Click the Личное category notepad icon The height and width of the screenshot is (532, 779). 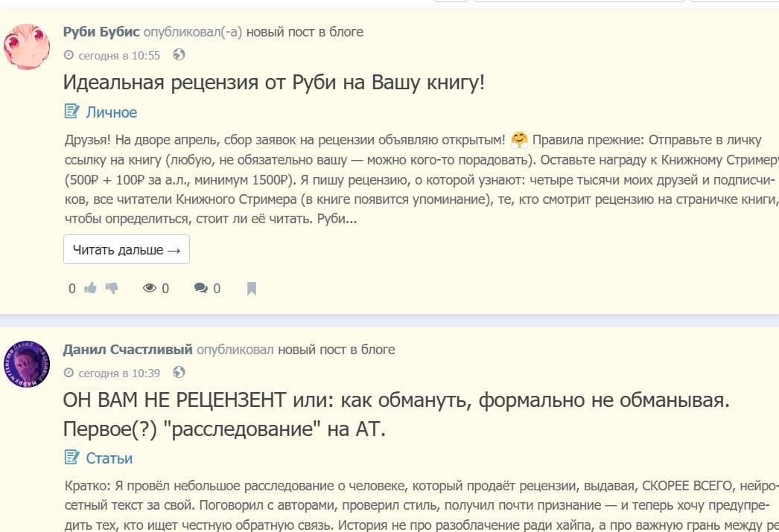71,112
